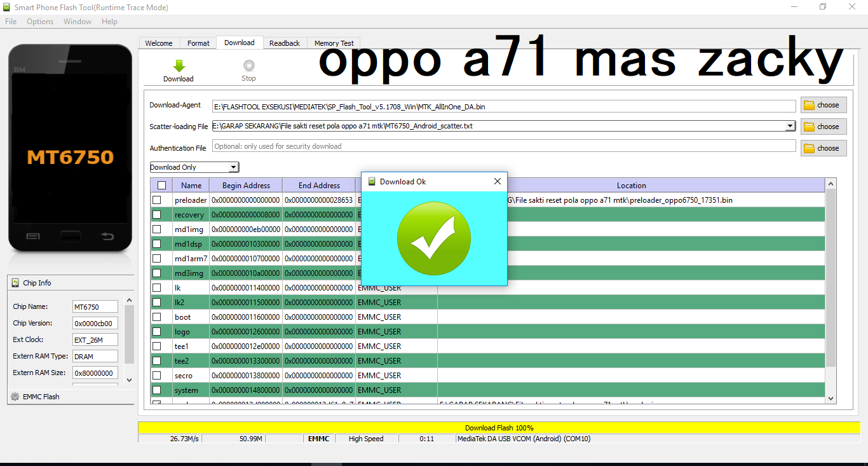The height and width of the screenshot is (466, 868).
Task: Click the Download-Agent path field
Action: click(x=504, y=106)
